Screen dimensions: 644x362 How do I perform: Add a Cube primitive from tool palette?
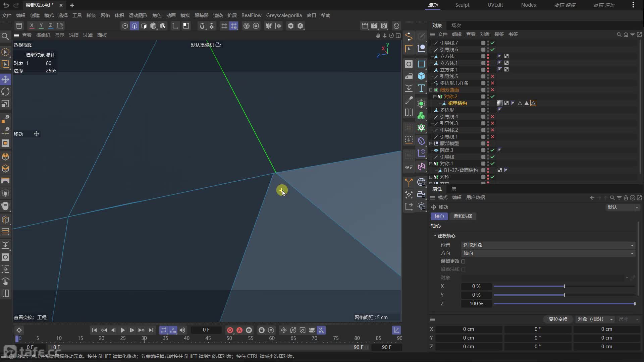click(421, 76)
